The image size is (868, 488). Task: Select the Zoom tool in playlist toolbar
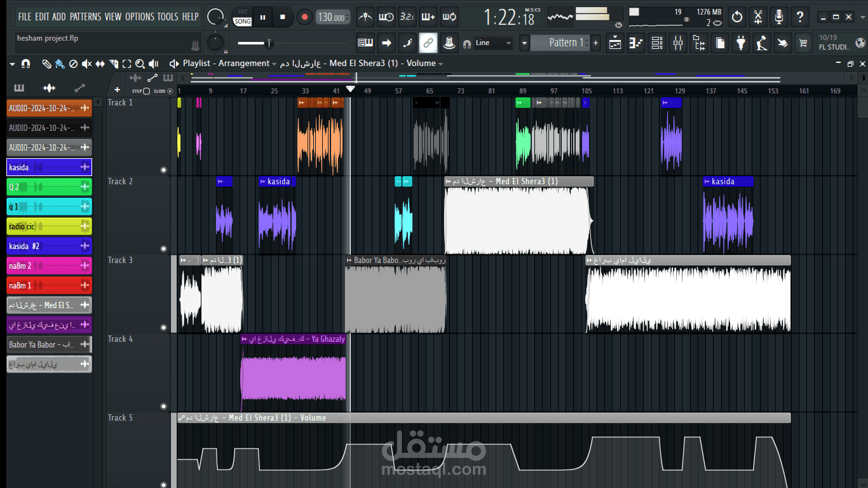[139, 63]
